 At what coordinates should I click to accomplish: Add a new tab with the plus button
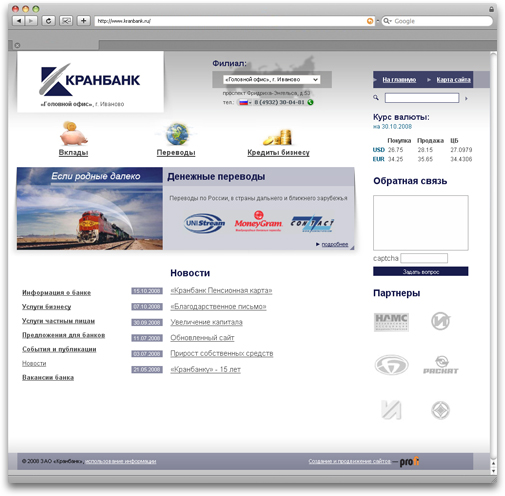coord(83,21)
